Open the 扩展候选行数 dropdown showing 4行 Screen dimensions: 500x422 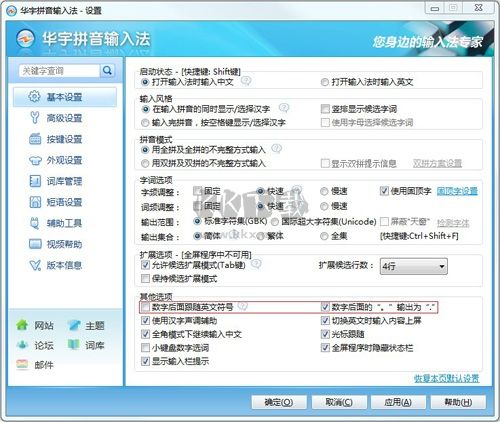(x=414, y=266)
